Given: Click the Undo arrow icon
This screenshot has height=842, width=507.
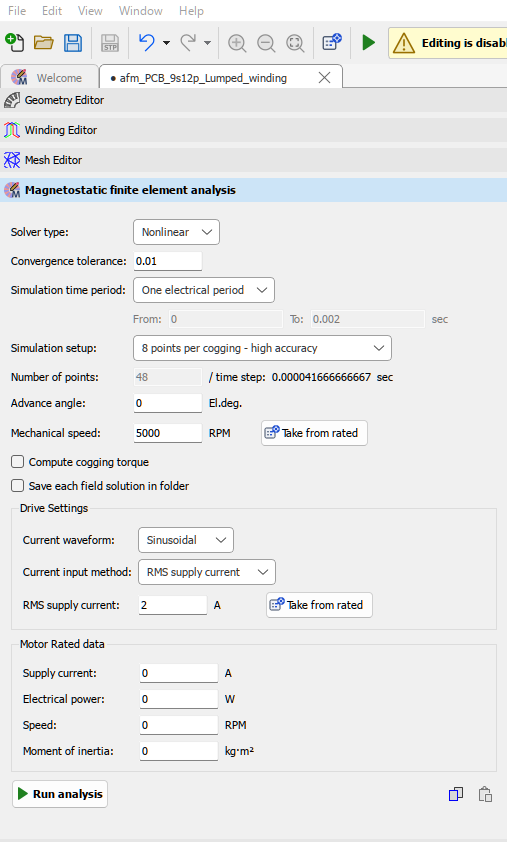Looking at the screenshot, I should point(147,42).
